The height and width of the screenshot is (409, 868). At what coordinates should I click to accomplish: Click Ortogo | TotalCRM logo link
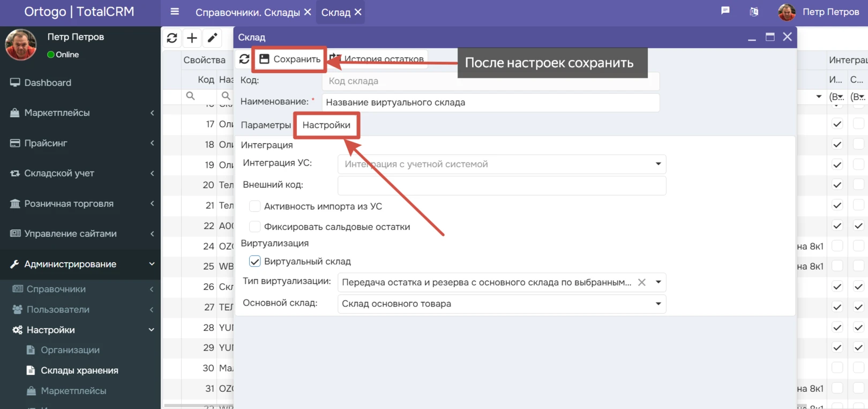click(79, 12)
